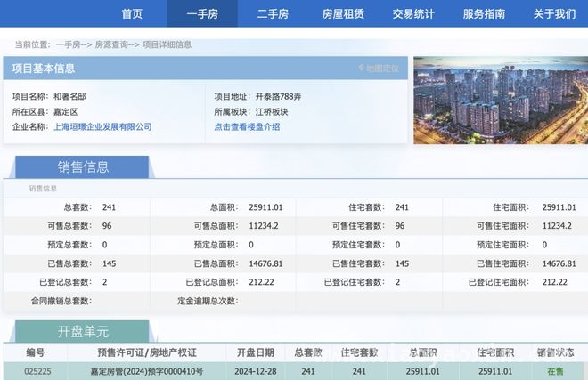Click the 开盘日期 column header
Image resolution: width=588 pixels, height=380 pixels.
click(x=256, y=352)
